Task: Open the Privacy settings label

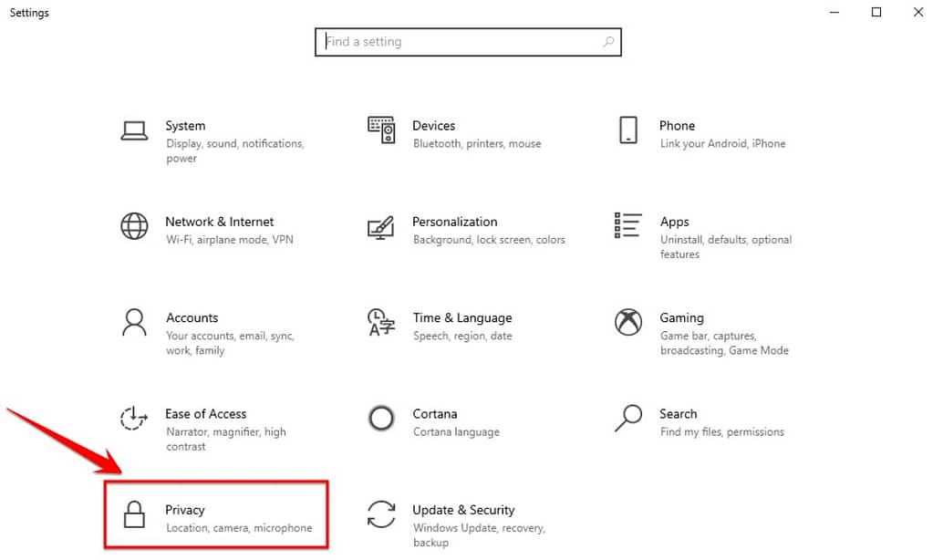Action: tap(184, 510)
